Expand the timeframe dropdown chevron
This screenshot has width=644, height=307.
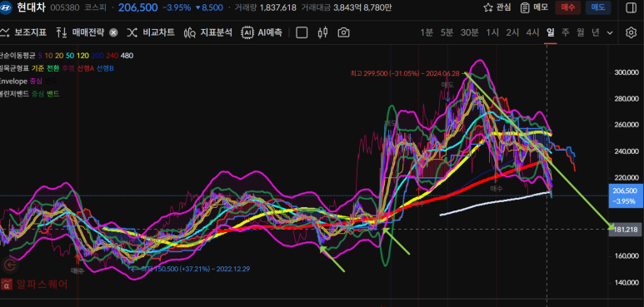(x=610, y=32)
